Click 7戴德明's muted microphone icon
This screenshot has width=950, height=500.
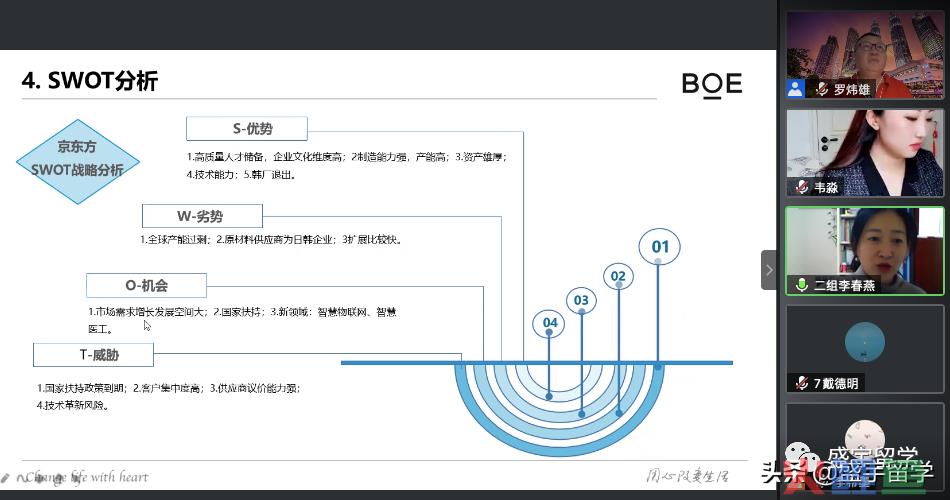coord(802,382)
